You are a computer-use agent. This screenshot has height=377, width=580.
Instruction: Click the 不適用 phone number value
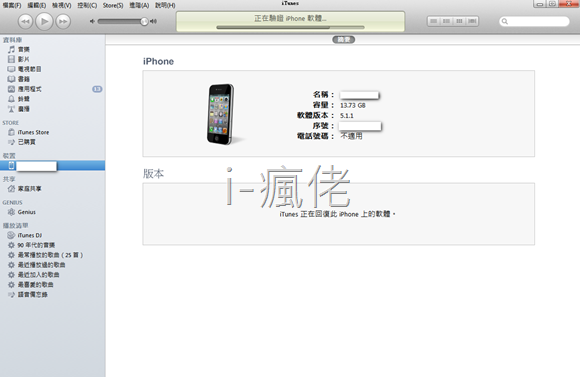[351, 136]
